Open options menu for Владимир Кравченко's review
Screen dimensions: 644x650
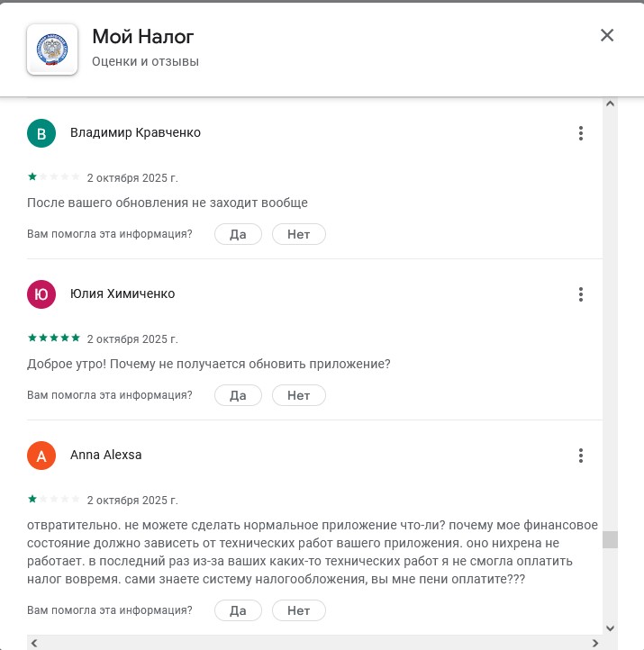click(581, 133)
